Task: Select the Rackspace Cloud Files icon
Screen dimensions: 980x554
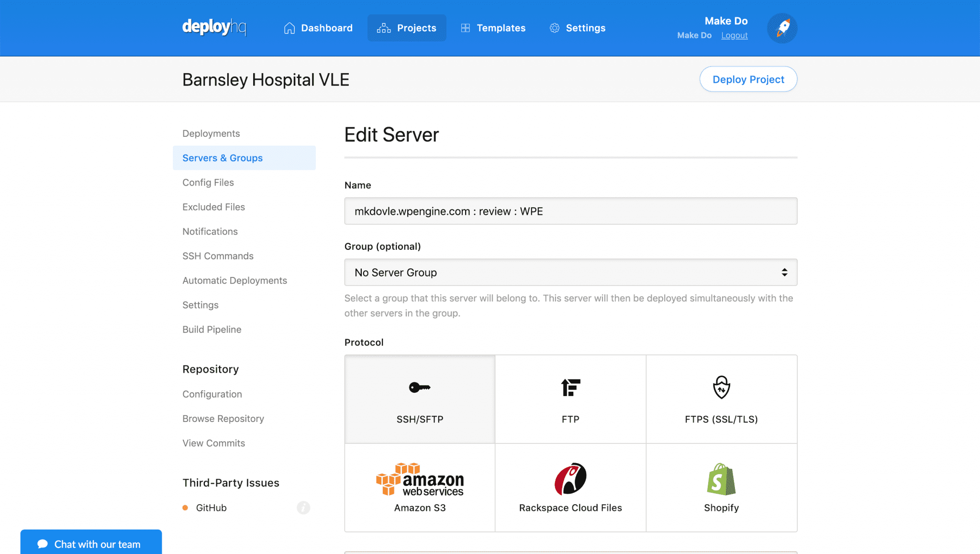Action: coord(570,478)
